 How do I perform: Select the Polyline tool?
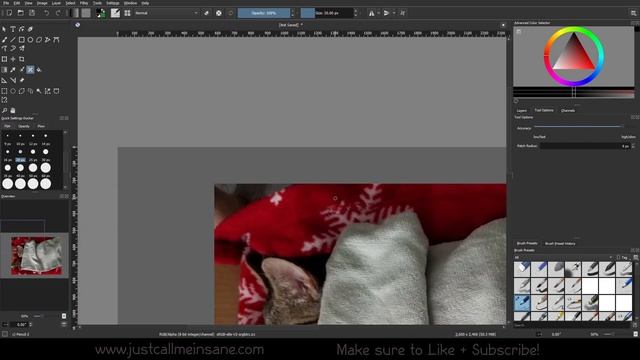click(x=48, y=40)
